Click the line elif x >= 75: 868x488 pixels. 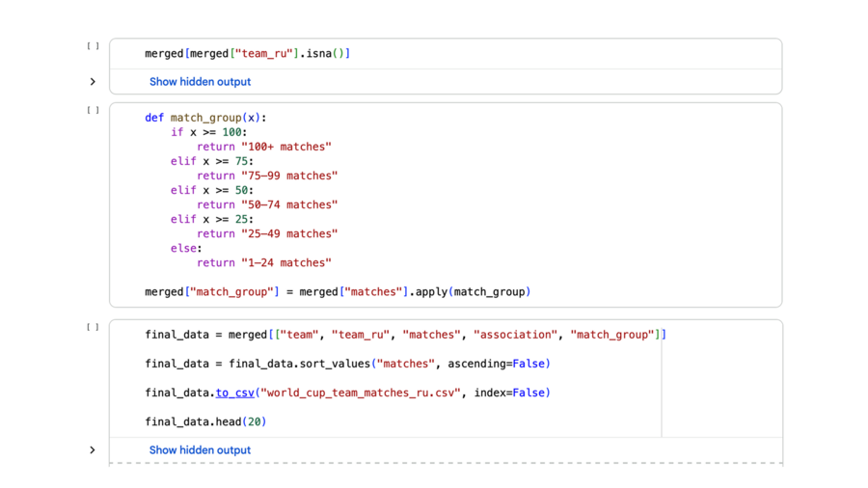click(x=212, y=162)
